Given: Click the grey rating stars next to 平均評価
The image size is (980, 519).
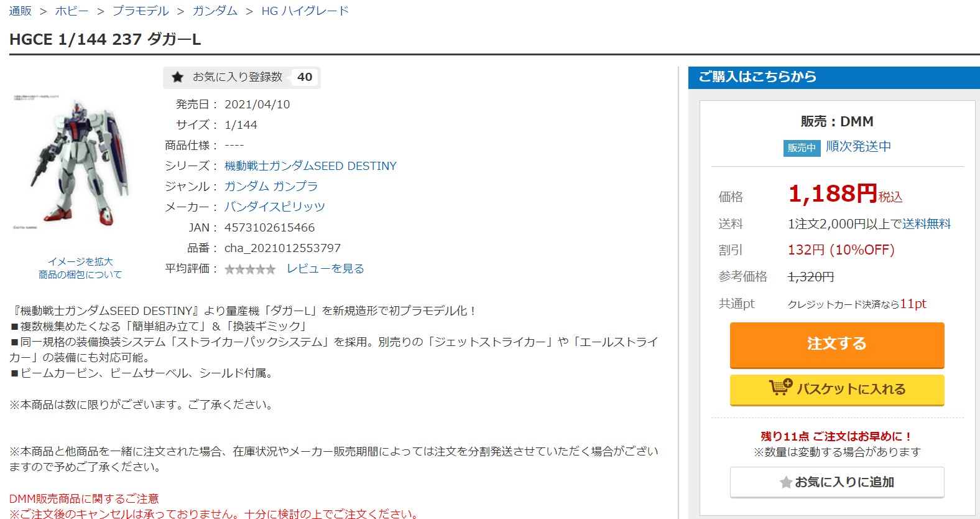Looking at the screenshot, I should click(x=250, y=269).
